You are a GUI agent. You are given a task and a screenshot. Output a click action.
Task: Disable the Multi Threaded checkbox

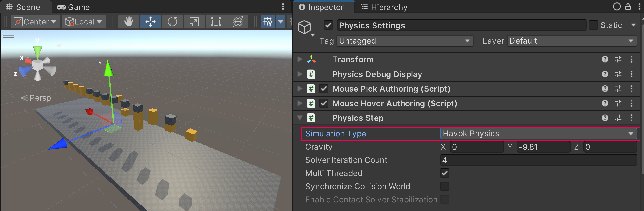(x=444, y=173)
